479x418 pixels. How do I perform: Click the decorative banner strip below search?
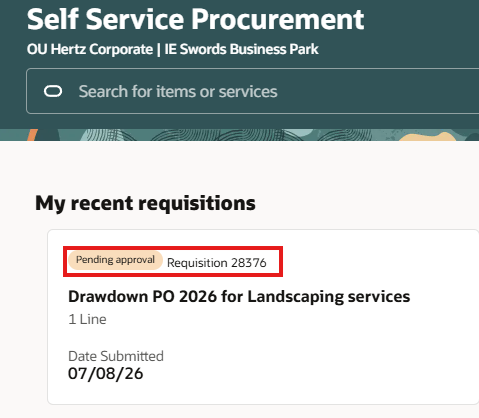click(239, 135)
